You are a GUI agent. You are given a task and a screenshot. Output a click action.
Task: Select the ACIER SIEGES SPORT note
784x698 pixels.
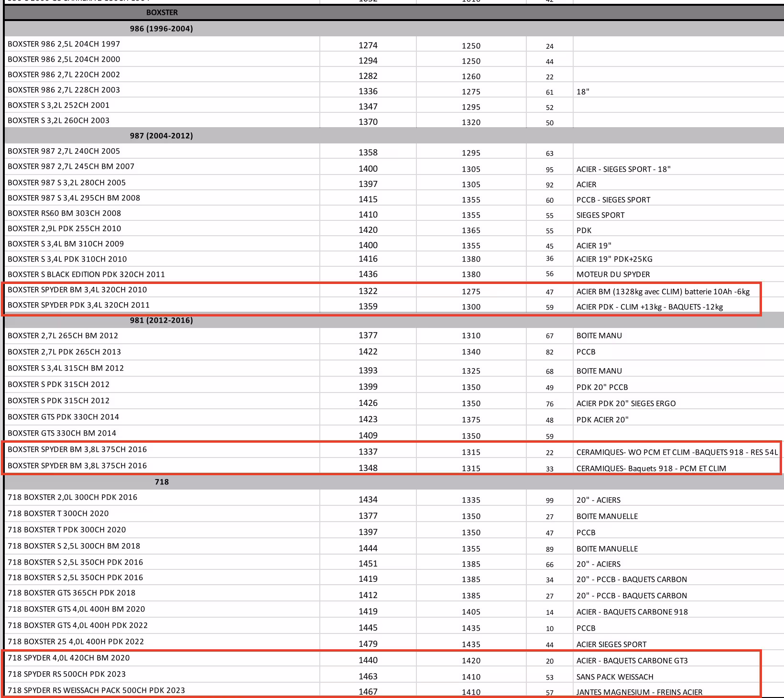click(611, 644)
